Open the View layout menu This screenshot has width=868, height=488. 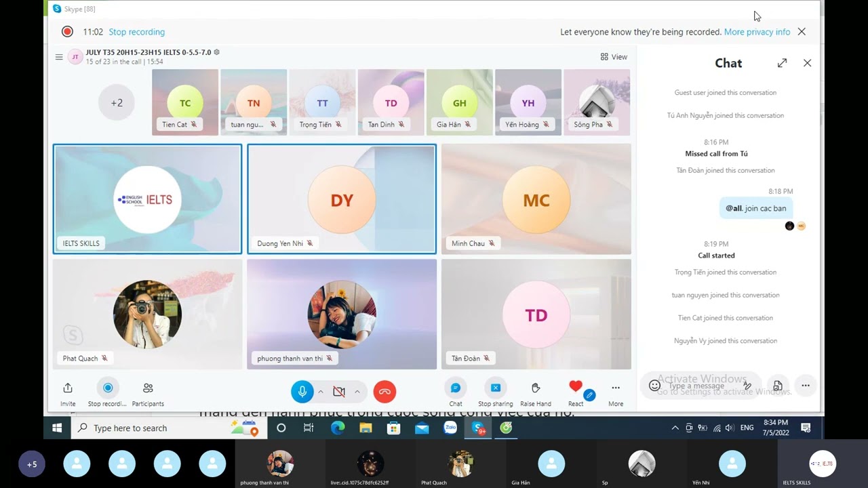pyautogui.click(x=614, y=57)
